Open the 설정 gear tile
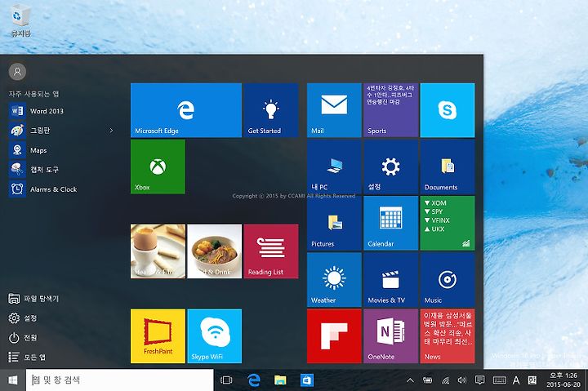The width and height of the screenshot is (588, 391). click(x=390, y=167)
